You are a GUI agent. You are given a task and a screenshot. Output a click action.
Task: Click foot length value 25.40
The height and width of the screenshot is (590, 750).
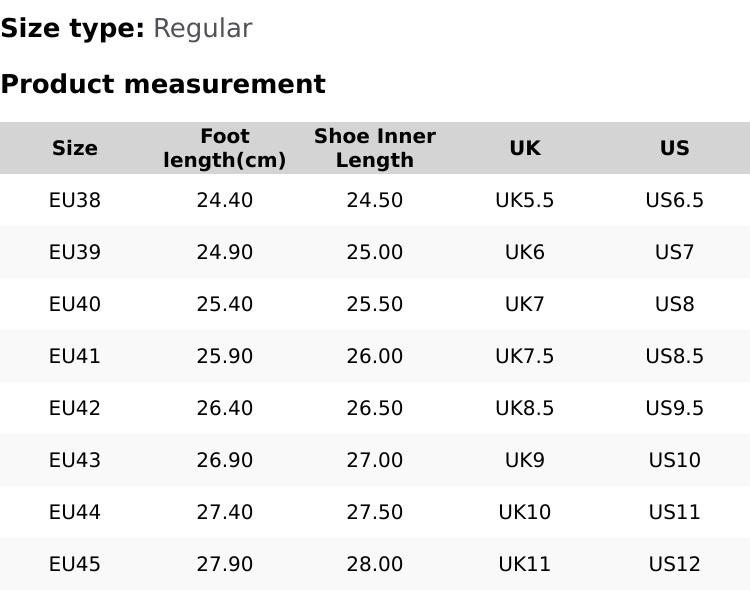[225, 304]
